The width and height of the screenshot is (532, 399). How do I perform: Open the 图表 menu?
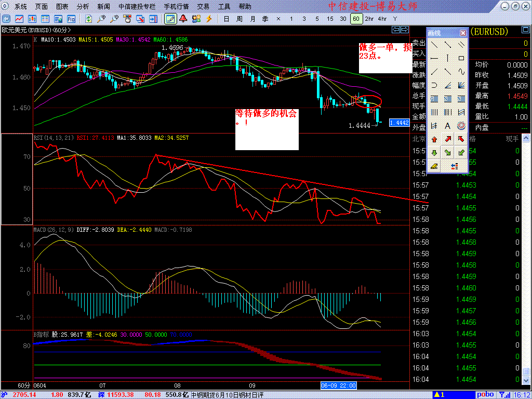[62, 6]
